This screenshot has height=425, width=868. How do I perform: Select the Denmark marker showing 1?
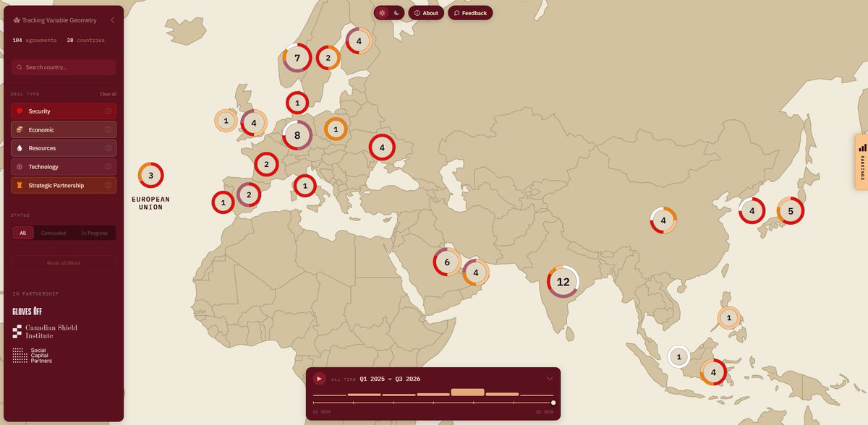click(x=297, y=103)
